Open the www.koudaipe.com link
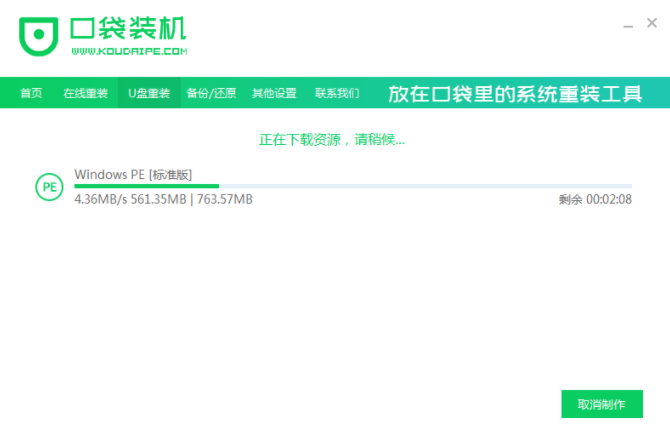 point(128,50)
